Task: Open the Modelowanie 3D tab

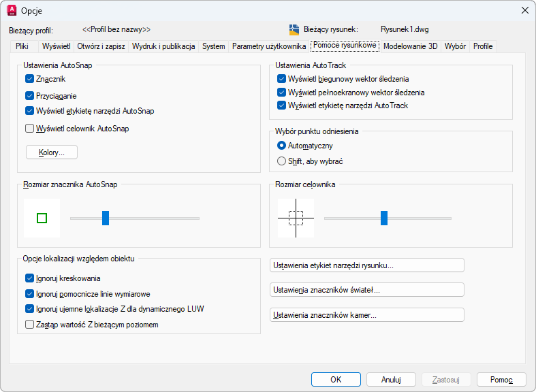Action: tap(410, 46)
